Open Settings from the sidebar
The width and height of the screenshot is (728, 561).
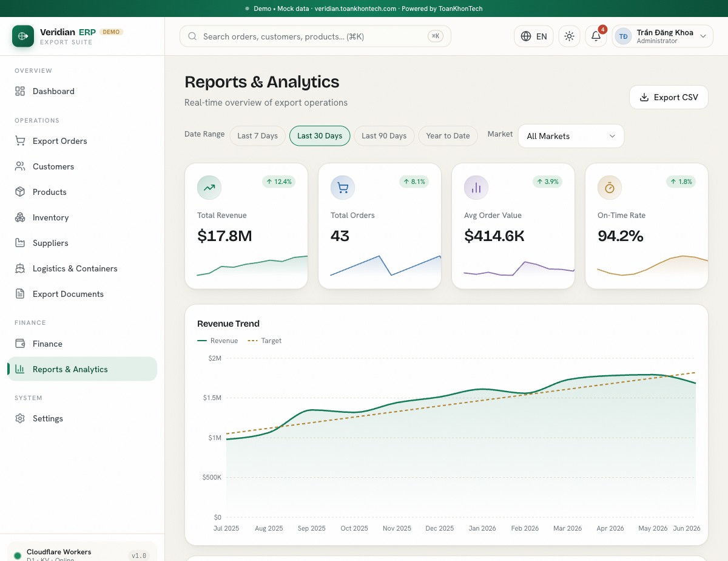[x=82, y=418]
